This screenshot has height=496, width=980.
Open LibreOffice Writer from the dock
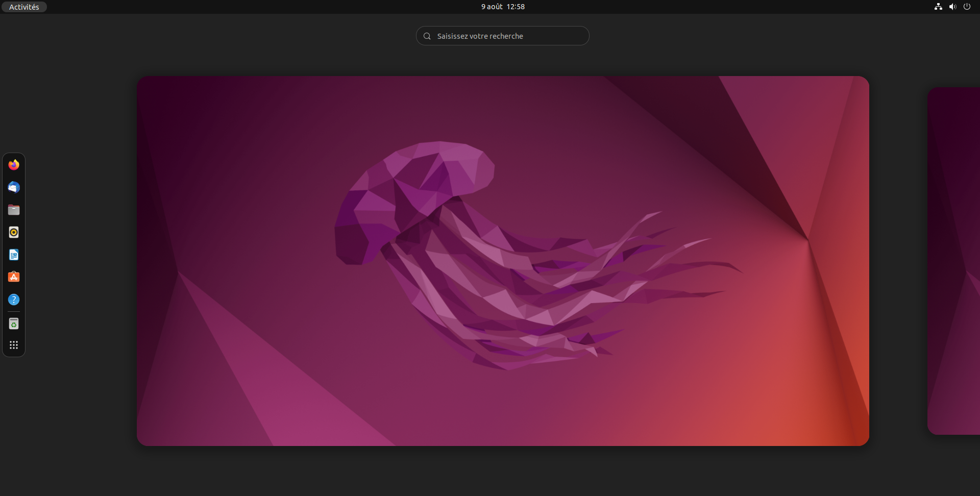[14, 255]
